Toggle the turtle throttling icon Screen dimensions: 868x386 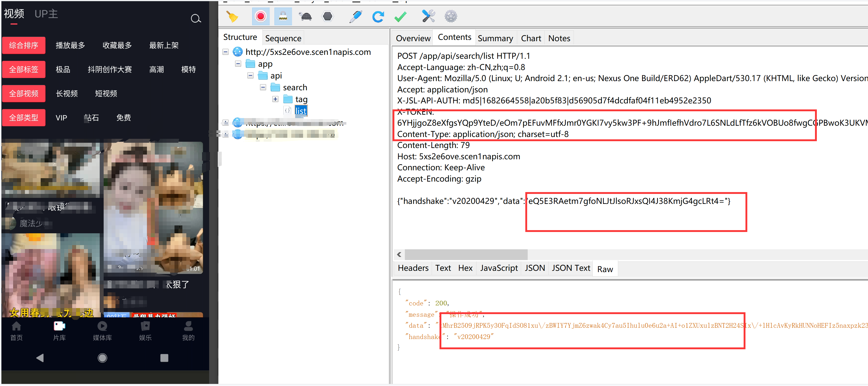point(306,17)
